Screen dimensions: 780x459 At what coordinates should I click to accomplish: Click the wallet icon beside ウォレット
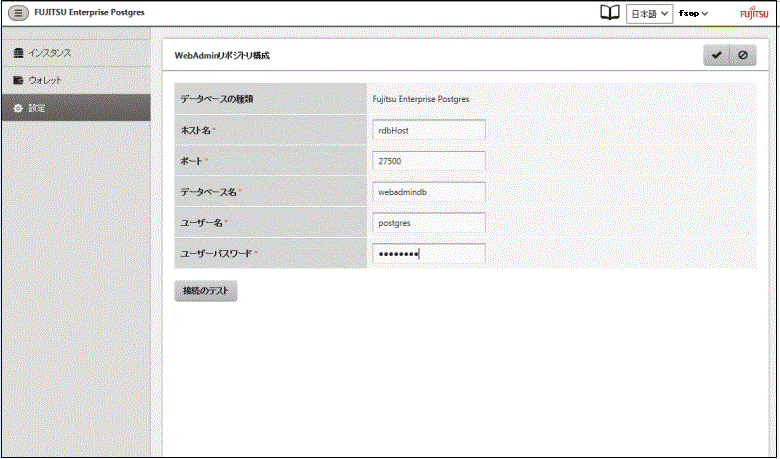18,80
